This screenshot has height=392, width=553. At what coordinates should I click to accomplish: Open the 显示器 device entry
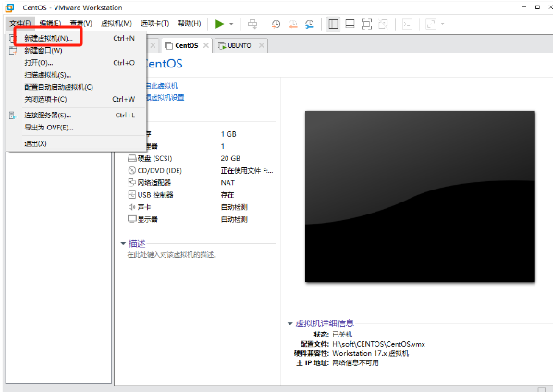(147, 219)
